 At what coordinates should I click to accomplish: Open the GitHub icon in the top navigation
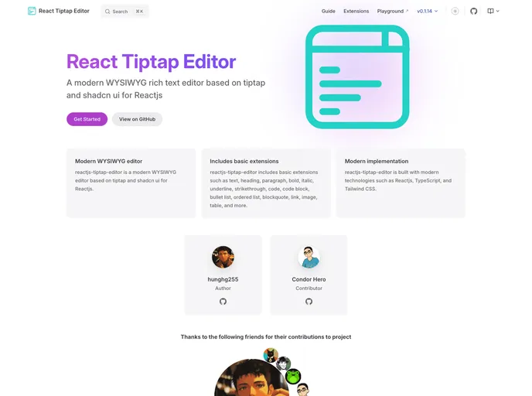474,11
